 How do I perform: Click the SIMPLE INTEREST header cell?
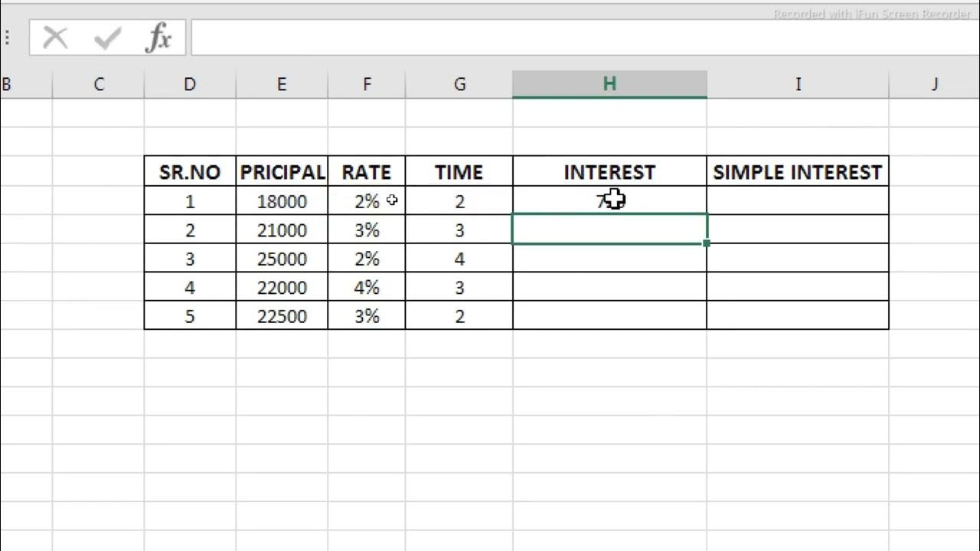point(798,172)
